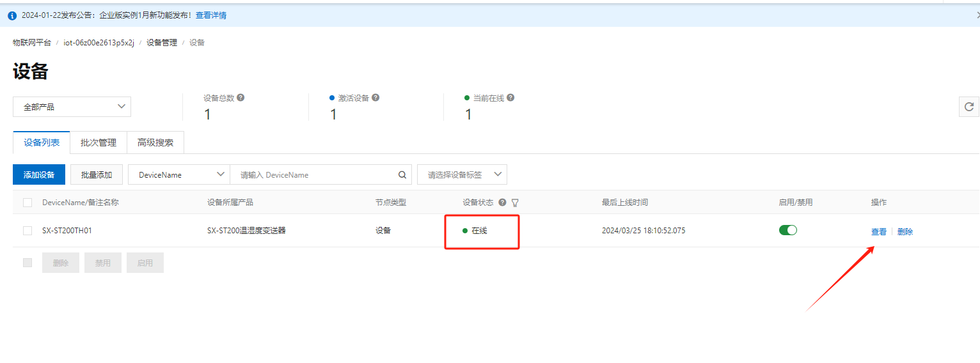The height and width of the screenshot is (363, 980).
Task: Switch to the 高级搜索 tab
Action: click(x=155, y=143)
